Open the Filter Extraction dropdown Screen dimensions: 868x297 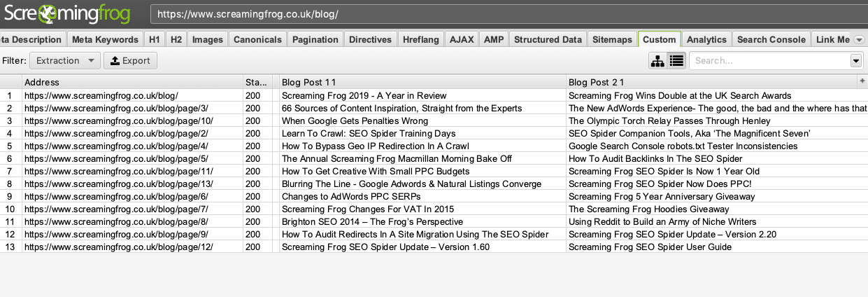pos(65,61)
